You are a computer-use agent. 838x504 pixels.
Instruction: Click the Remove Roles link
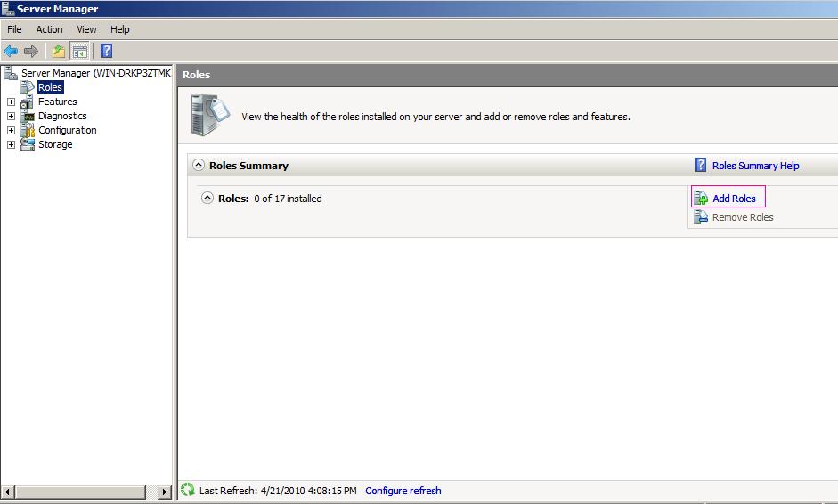pos(743,217)
